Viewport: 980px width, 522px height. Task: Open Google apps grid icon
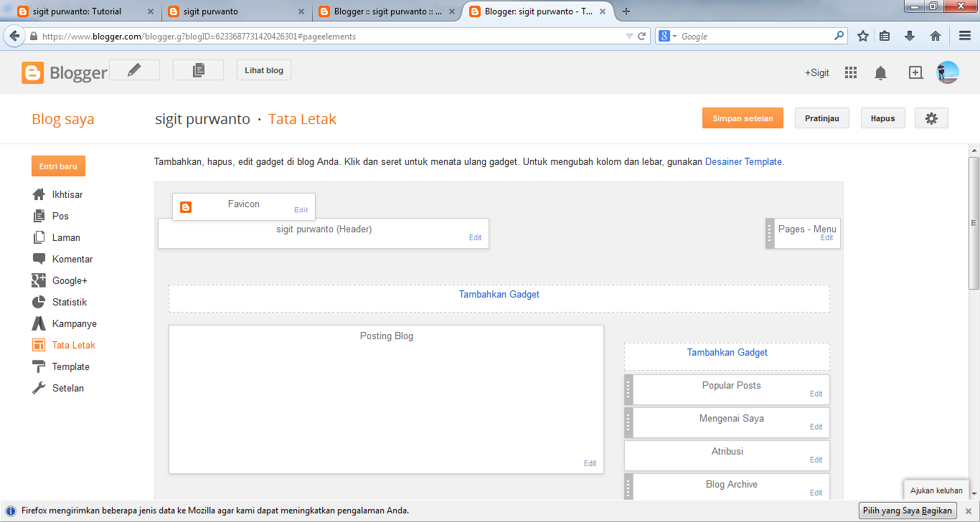(851, 72)
